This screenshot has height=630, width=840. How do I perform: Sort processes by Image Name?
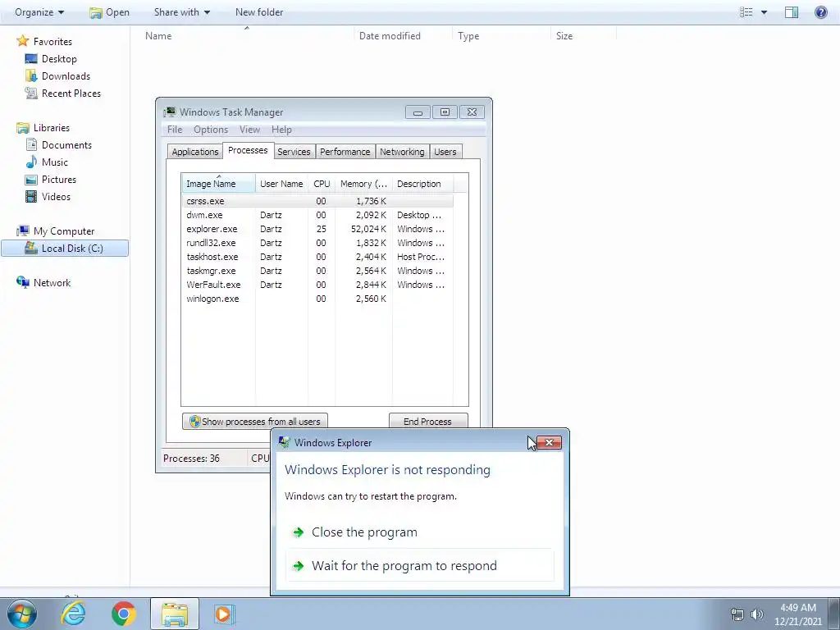pos(218,184)
